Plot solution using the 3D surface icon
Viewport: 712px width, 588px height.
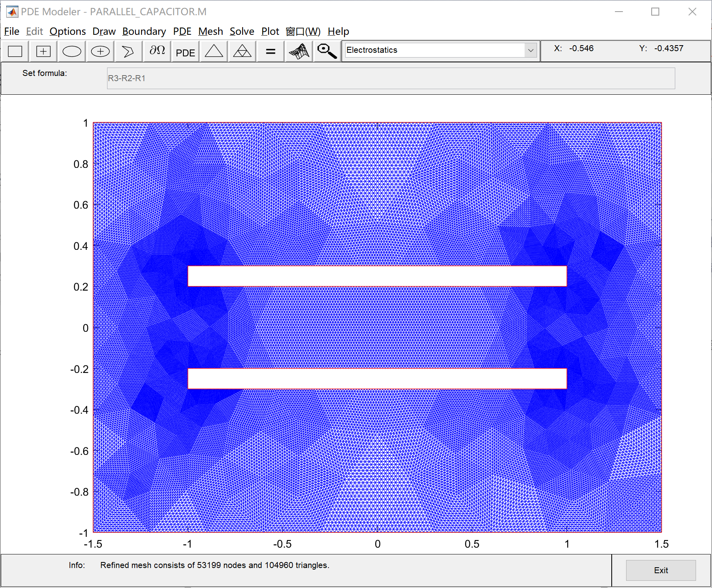(x=298, y=51)
